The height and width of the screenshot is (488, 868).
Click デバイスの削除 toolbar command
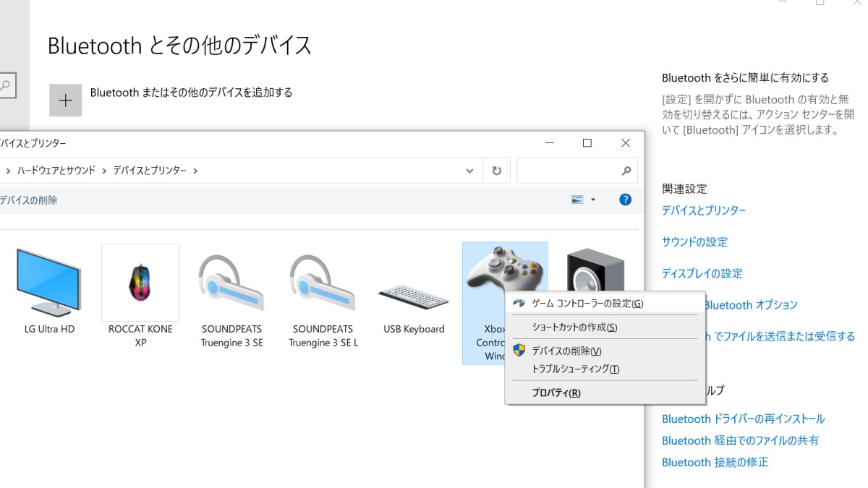(x=28, y=200)
